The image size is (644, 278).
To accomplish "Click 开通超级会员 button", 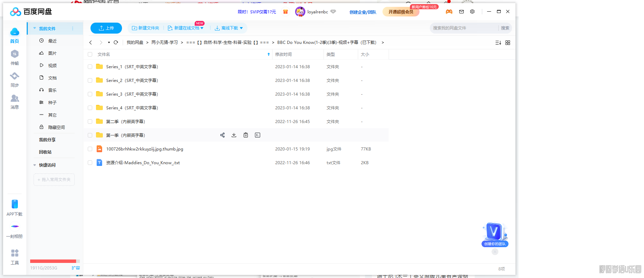I will pos(401,12).
